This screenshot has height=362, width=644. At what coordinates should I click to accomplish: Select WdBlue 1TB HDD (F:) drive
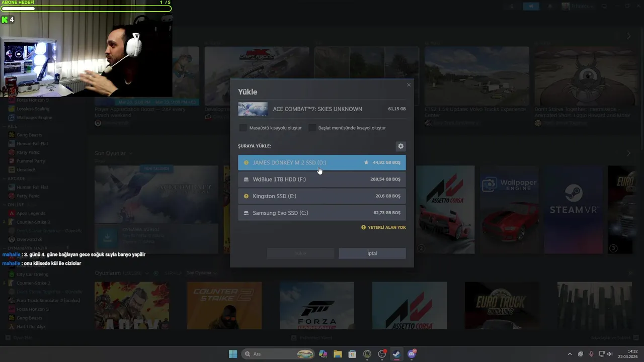click(x=322, y=179)
